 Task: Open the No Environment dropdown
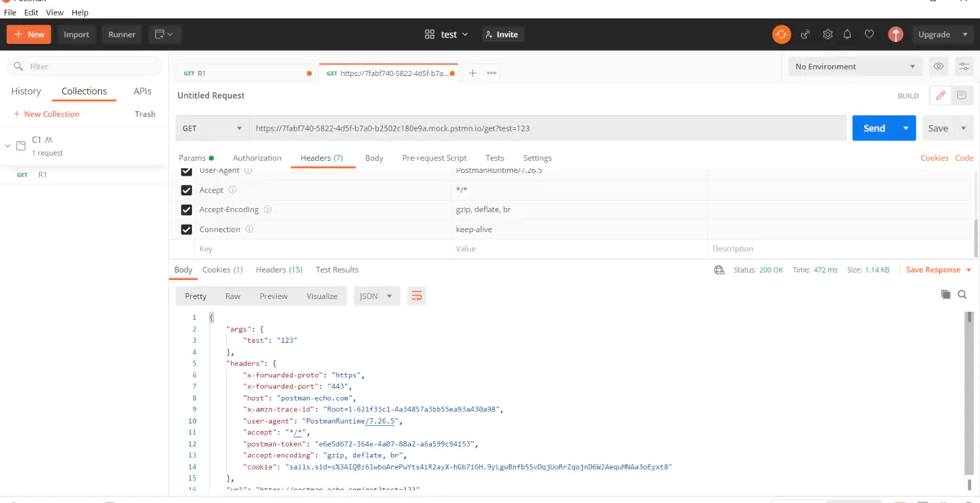pos(854,66)
